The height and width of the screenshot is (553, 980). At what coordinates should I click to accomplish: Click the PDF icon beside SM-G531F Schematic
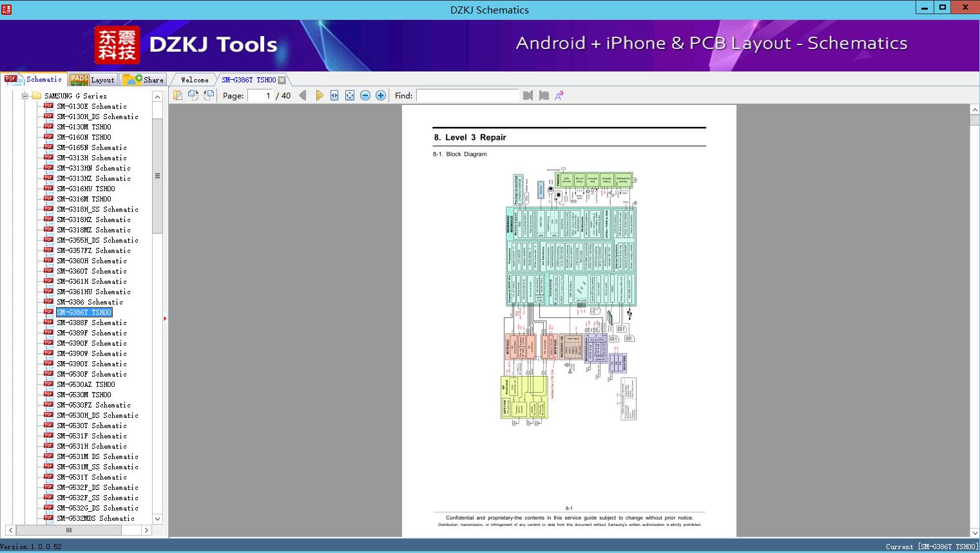pyautogui.click(x=48, y=435)
